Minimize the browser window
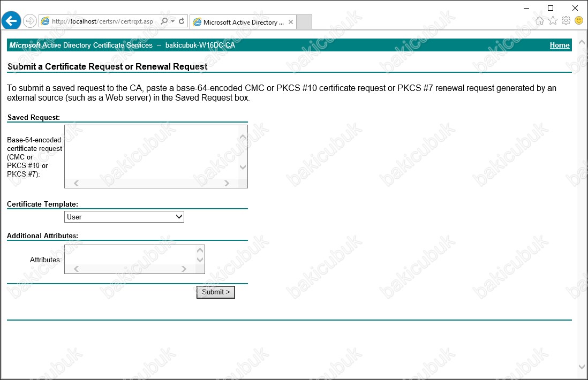The image size is (588, 380). tap(526, 8)
